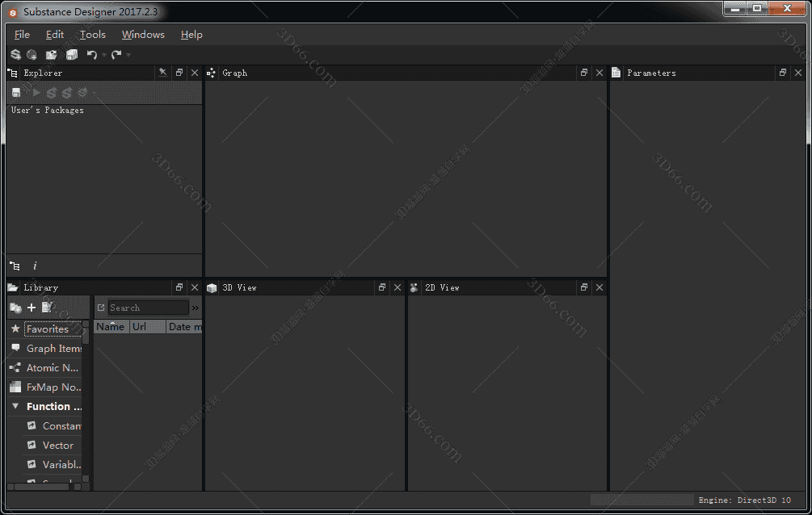
Task: Click the plus icon in Library toolbar
Action: click(32, 308)
